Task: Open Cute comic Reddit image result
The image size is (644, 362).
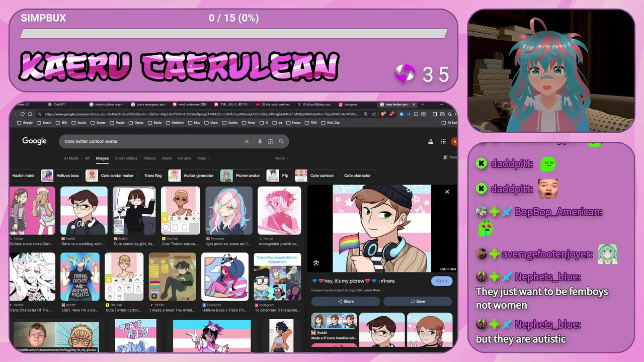Action: click(134, 211)
